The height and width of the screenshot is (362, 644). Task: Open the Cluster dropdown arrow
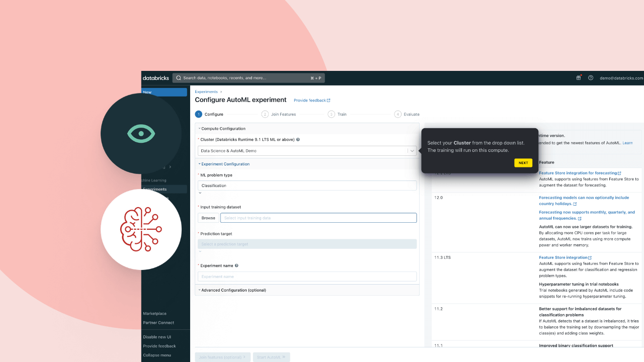pyautogui.click(x=412, y=151)
